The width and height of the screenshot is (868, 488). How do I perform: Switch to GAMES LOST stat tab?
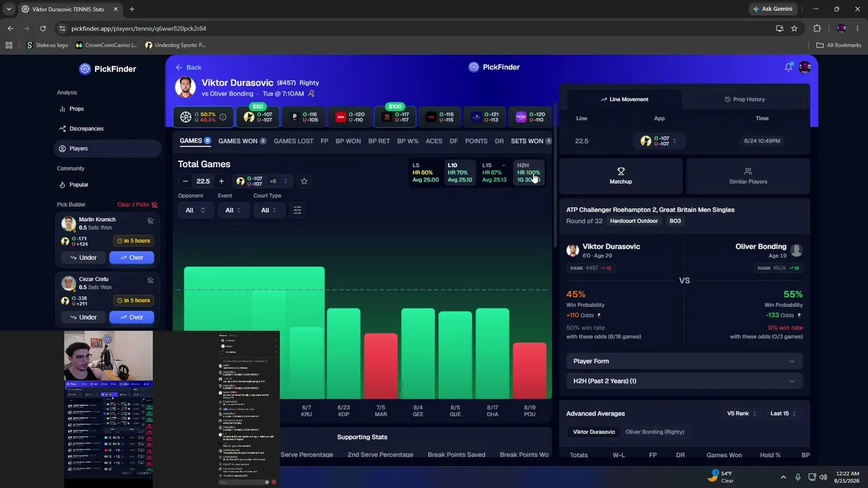[x=294, y=141]
